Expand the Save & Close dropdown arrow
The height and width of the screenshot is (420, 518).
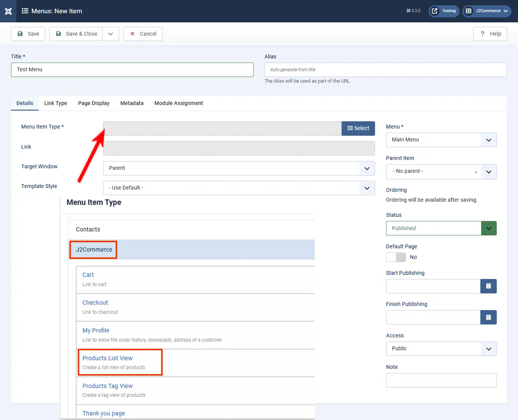click(111, 34)
